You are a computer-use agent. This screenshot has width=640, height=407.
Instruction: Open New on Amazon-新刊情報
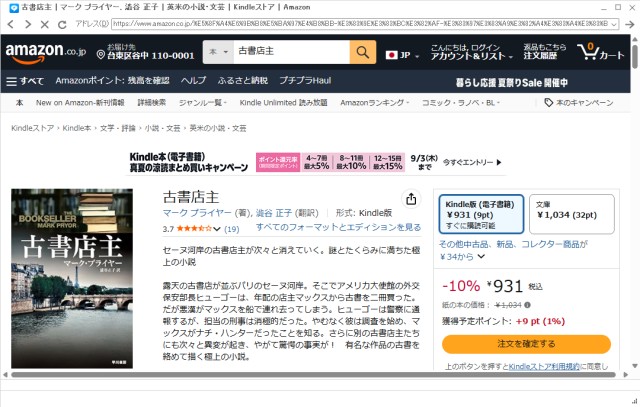80,103
